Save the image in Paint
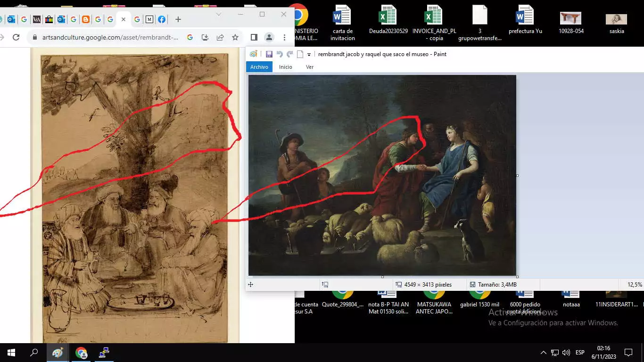The height and width of the screenshot is (362, 644). tap(269, 54)
